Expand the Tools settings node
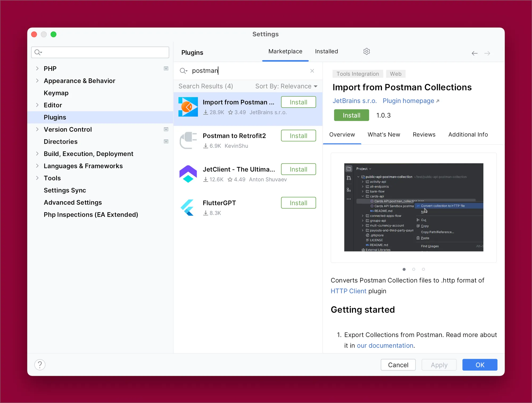 click(x=37, y=178)
